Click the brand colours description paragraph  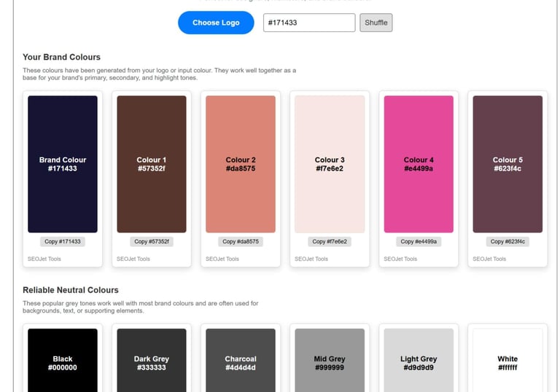(159, 74)
